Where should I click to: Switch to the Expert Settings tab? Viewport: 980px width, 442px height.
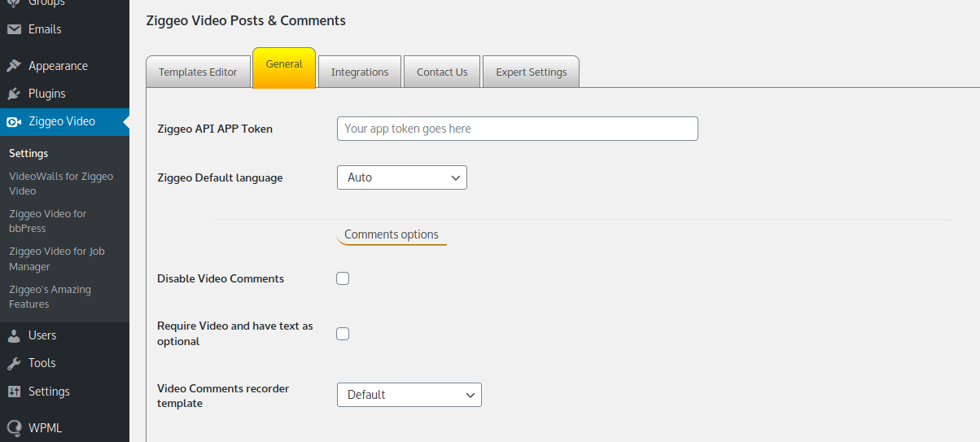tap(531, 72)
